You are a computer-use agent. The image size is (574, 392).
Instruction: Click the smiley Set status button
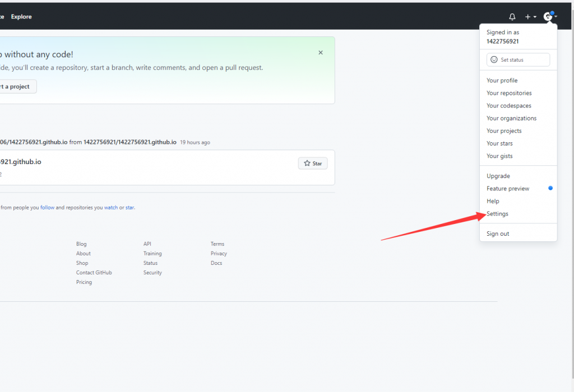point(518,59)
